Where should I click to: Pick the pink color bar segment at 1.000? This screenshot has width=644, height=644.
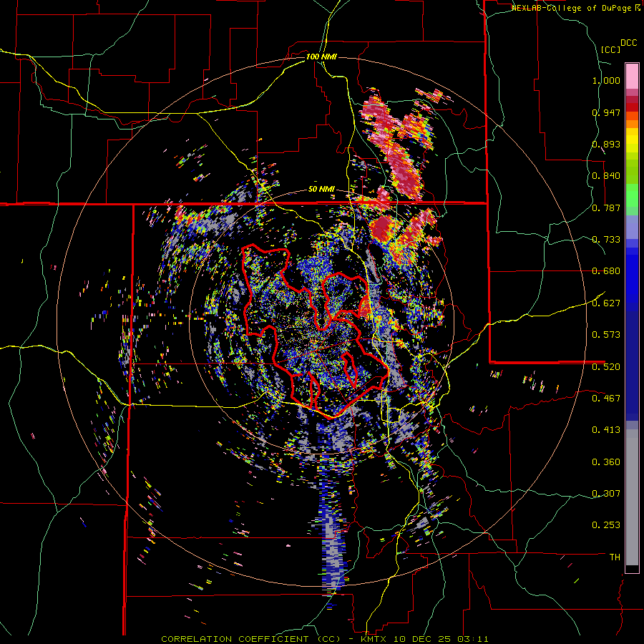tap(632, 77)
